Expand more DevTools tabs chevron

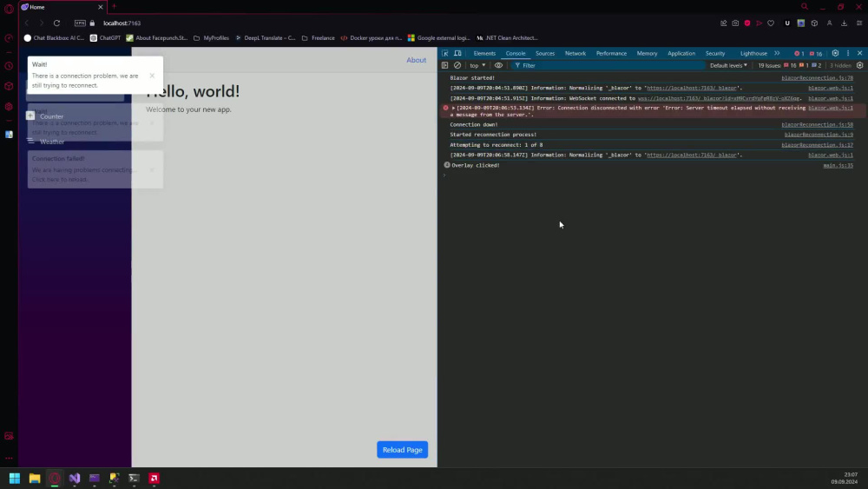(x=777, y=53)
